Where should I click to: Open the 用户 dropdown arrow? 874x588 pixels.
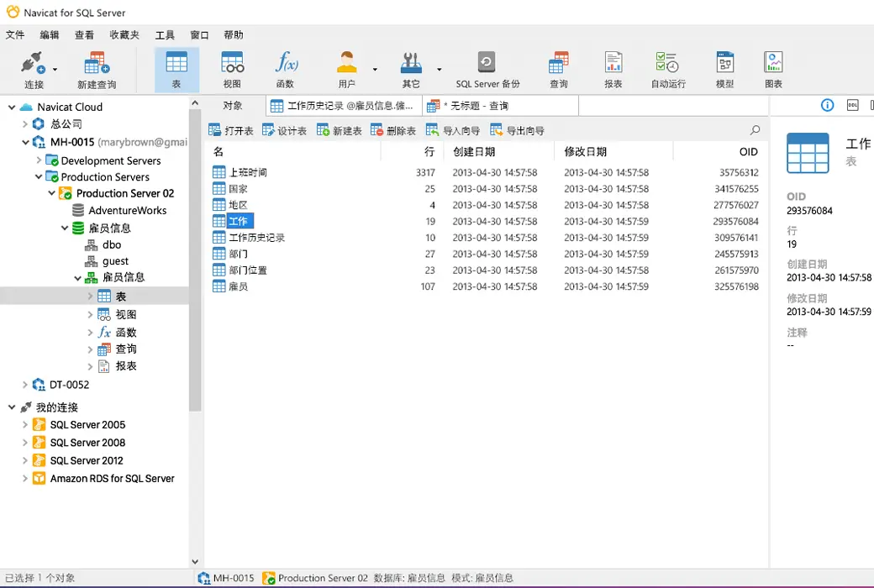pyautogui.click(x=375, y=70)
